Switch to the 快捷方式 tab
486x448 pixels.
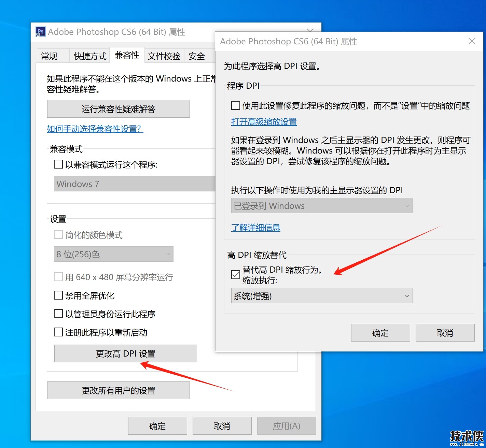click(x=90, y=56)
